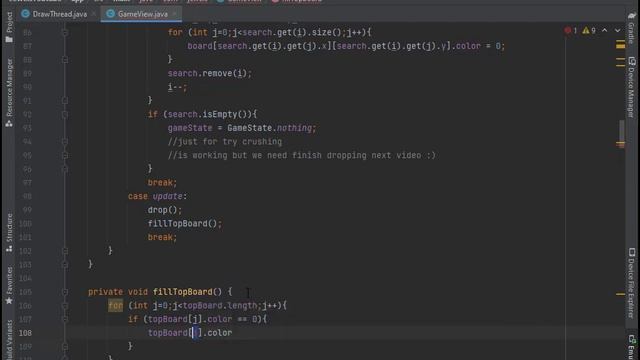Click the 'case update:' label
This screenshot has height=360, width=640.
point(158,196)
